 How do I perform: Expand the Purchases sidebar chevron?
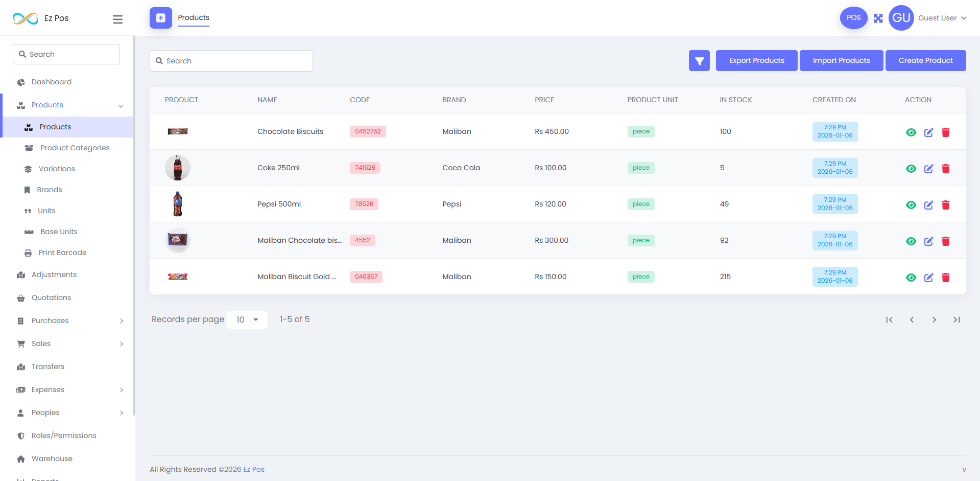pyautogui.click(x=122, y=321)
